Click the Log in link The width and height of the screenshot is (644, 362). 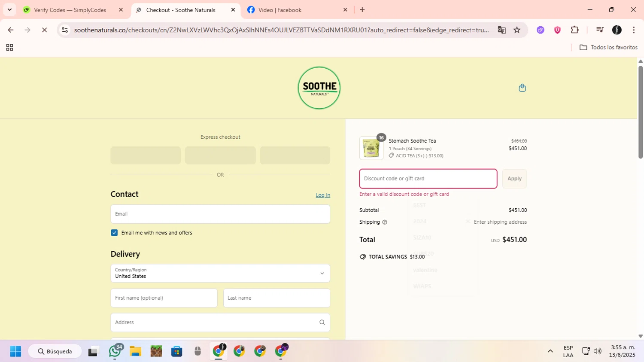[x=323, y=195]
